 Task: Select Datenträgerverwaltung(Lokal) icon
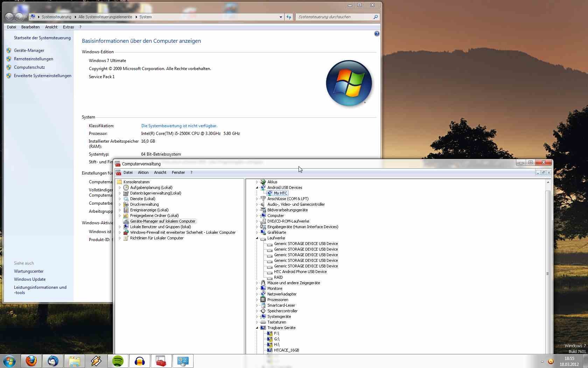click(126, 193)
